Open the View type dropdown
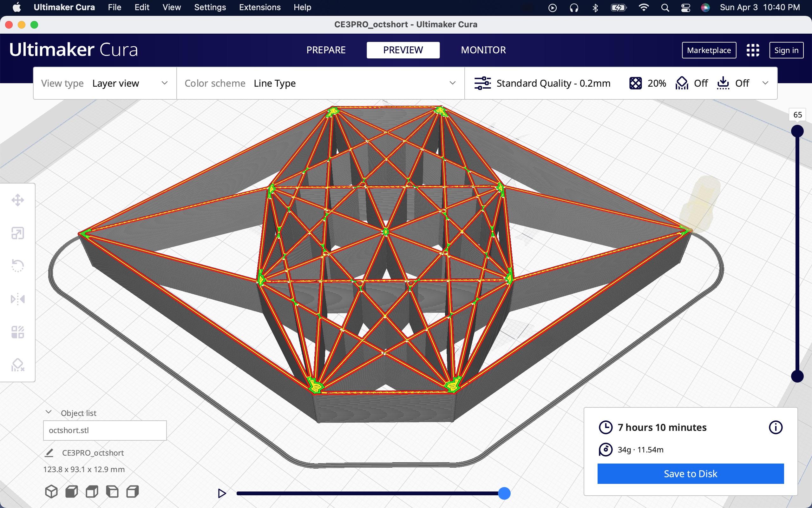This screenshot has height=508, width=812. (105, 83)
